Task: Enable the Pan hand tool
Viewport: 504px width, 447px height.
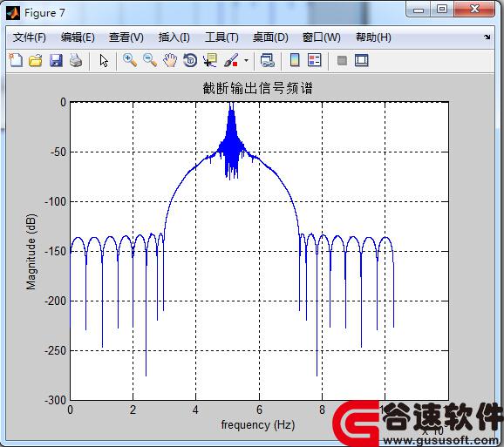Action: (170, 60)
